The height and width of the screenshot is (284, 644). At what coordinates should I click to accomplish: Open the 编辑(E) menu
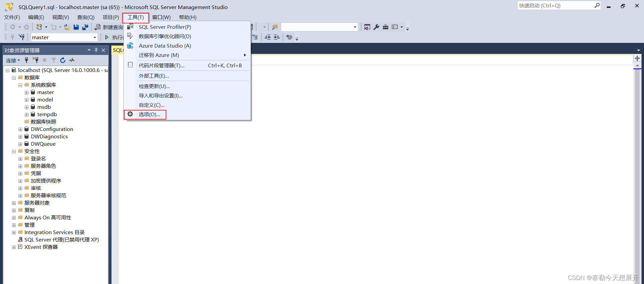36,17
